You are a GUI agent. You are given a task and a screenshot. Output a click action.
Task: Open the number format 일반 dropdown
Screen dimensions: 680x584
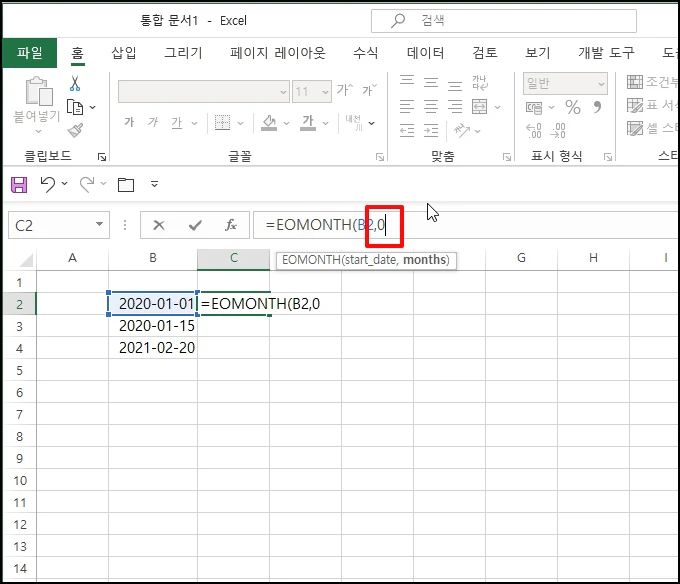601,84
